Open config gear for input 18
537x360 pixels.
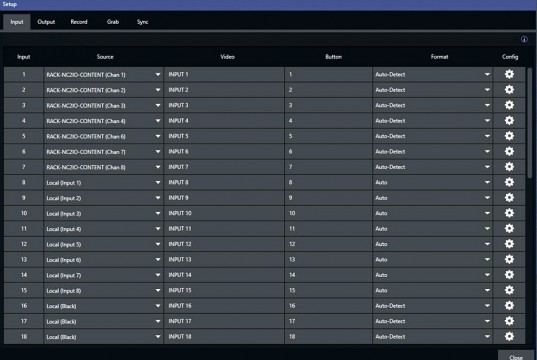(509, 336)
